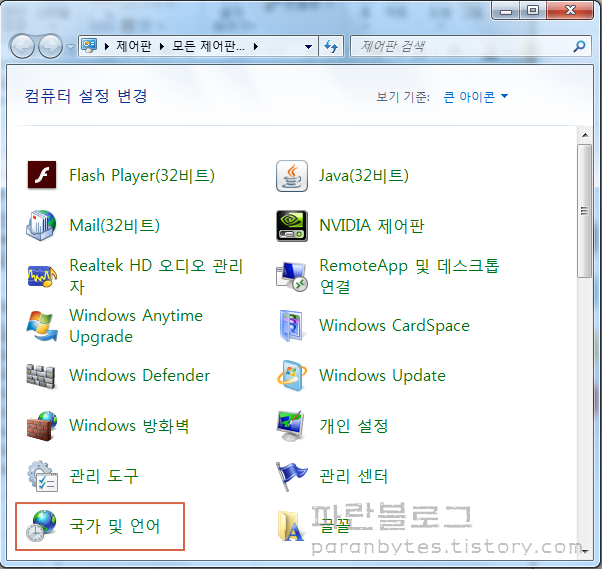The width and height of the screenshot is (602, 569).
Task: Open recent pages dropdown next to Forward
Action: pyautogui.click(x=70, y=47)
